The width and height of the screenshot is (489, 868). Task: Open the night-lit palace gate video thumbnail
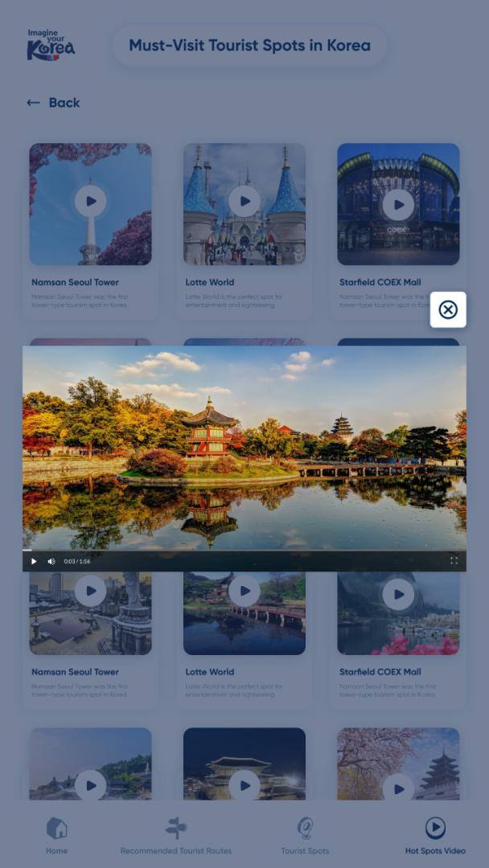pos(244,784)
